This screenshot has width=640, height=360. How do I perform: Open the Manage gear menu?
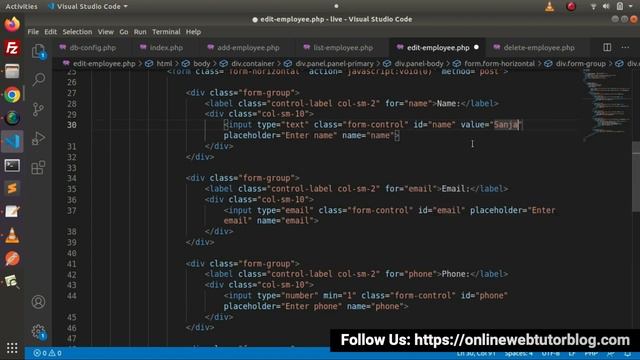(x=38, y=331)
